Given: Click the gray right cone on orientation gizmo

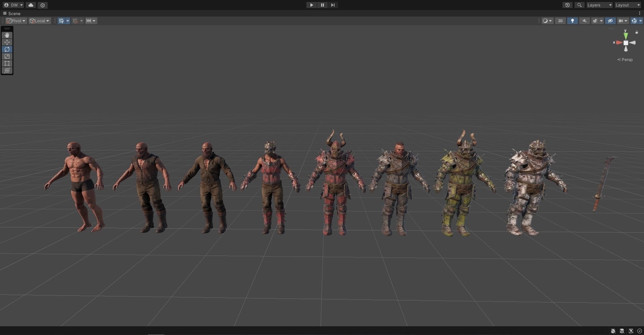Looking at the screenshot, I should coord(633,43).
